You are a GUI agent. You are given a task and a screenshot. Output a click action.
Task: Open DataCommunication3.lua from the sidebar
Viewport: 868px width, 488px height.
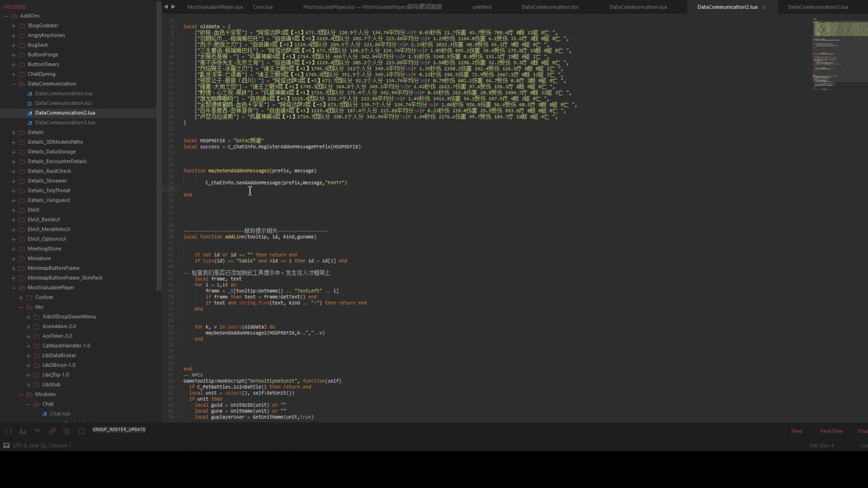click(65, 123)
